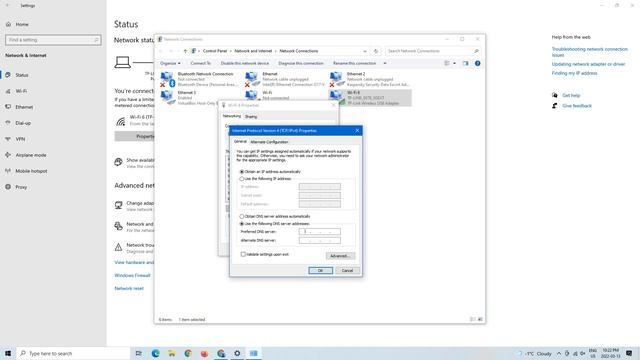Select Use the following IP address
The width and height of the screenshot is (640, 360).
242,179
